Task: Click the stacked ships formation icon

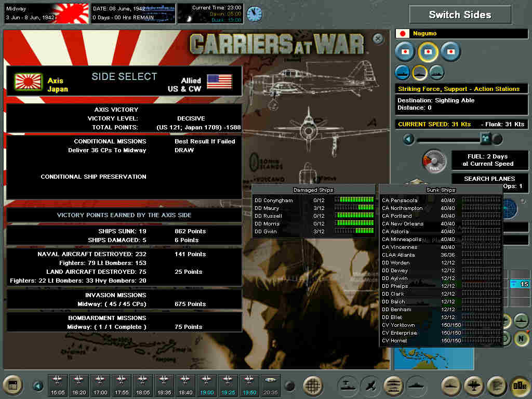Action: [393, 385]
